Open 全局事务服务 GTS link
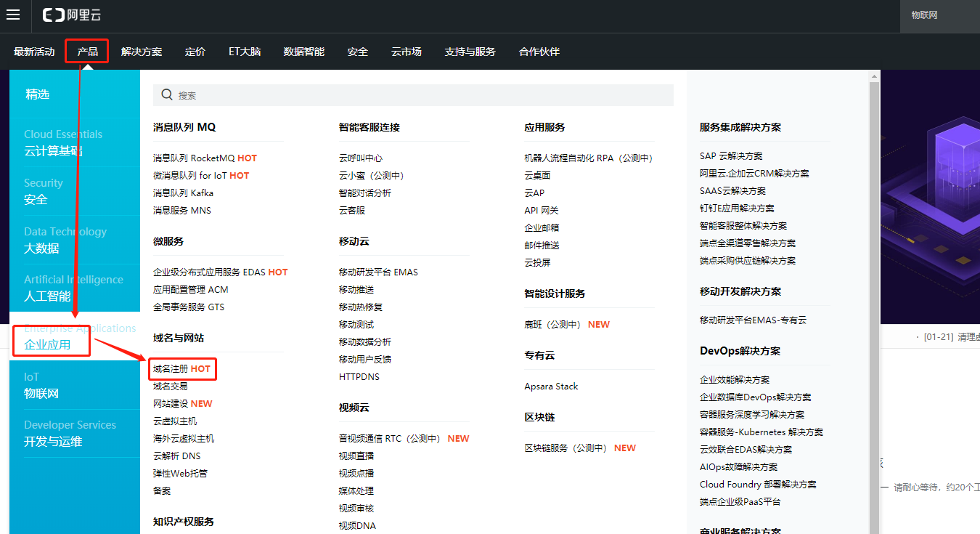The width and height of the screenshot is (980, 534). click(x=189, y=307)
